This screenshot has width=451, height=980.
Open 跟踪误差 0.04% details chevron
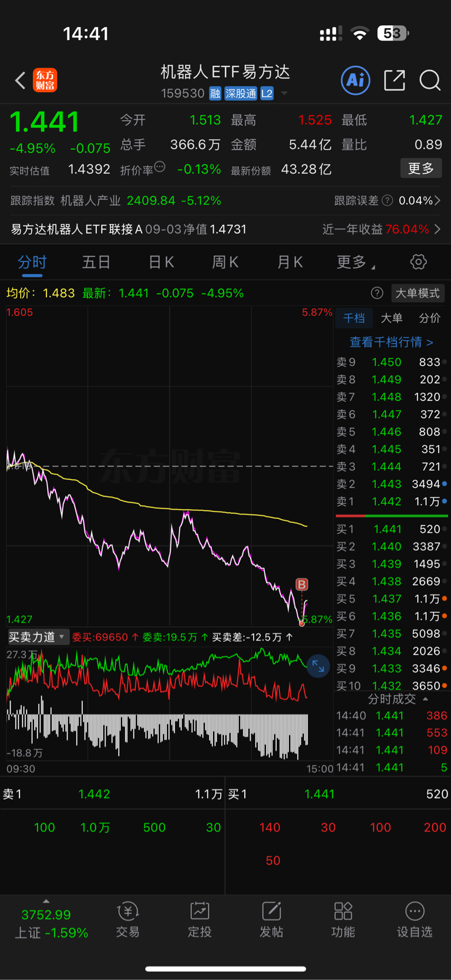point(437,201)
